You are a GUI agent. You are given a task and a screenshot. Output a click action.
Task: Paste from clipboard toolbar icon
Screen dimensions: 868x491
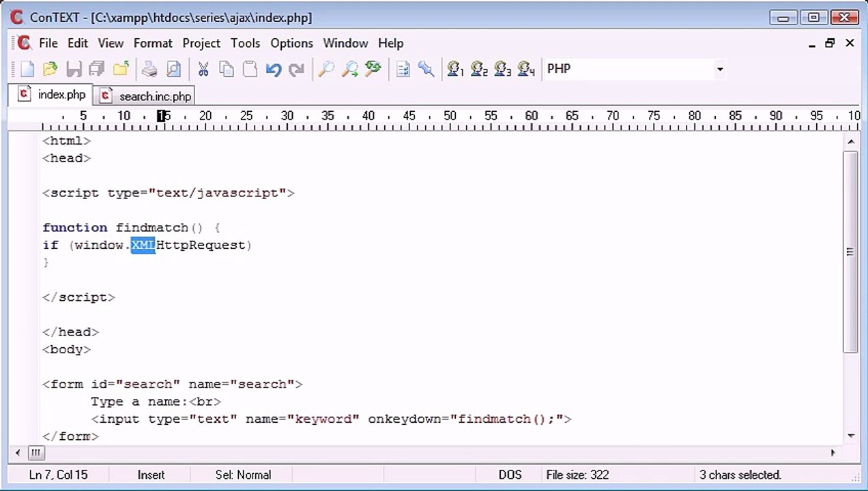[250, 69]
